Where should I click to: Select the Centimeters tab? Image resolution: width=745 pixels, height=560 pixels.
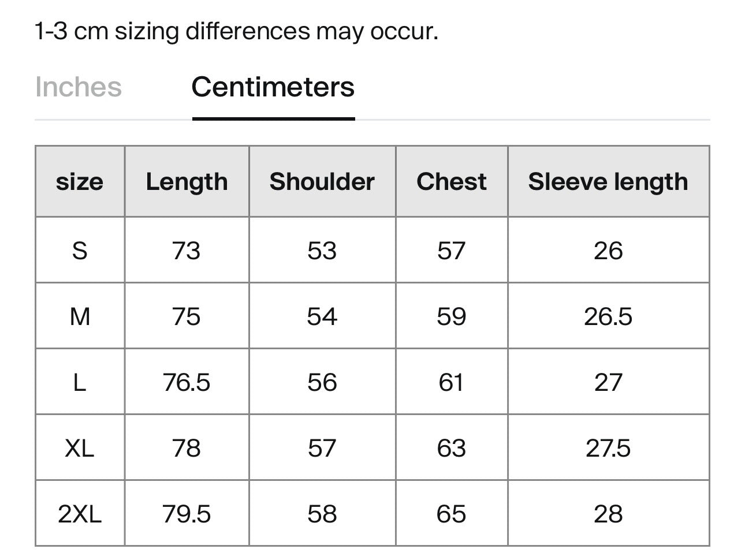click(273, 87)
